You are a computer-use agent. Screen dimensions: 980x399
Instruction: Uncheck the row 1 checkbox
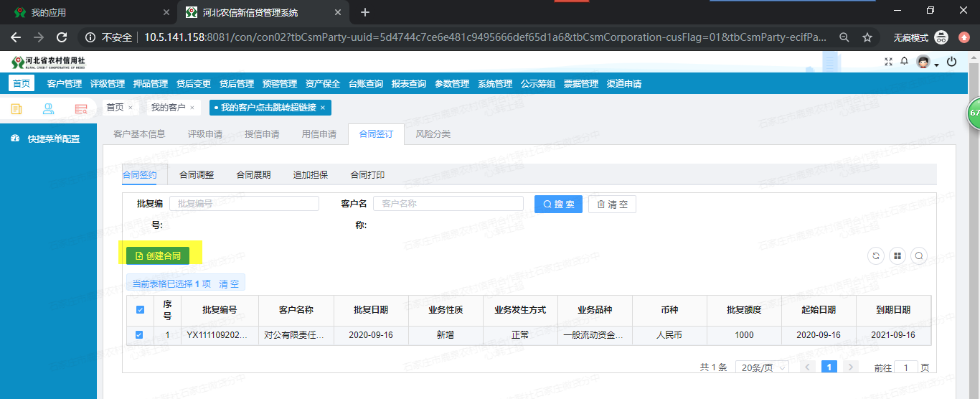[139, 334]
